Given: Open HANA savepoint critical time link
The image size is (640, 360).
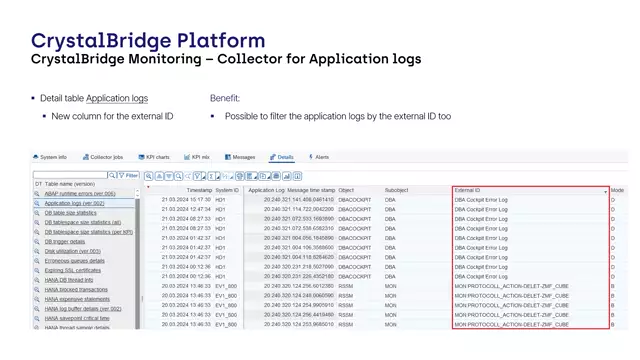Looking at the screenshot, I should point(77,318).
